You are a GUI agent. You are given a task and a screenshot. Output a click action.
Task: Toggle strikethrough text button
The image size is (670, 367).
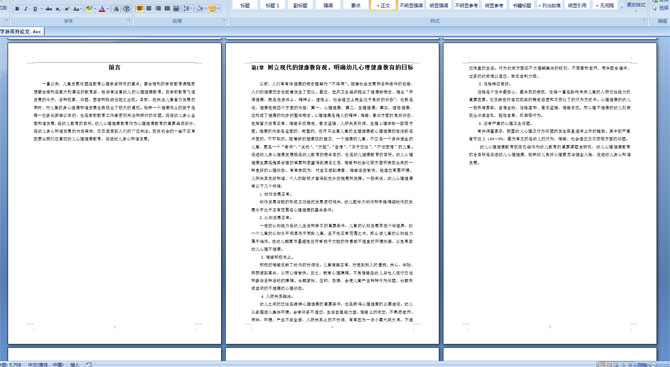tap(49, 9)
